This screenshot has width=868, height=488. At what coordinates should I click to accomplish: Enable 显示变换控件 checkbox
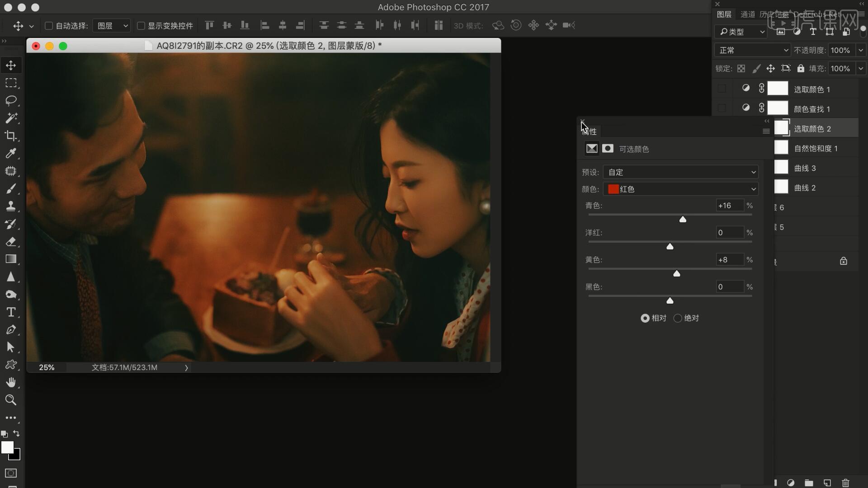pos(141,26)
